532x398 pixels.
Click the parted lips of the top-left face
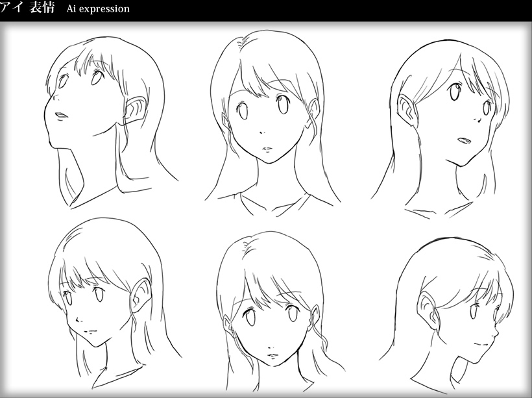59,115
